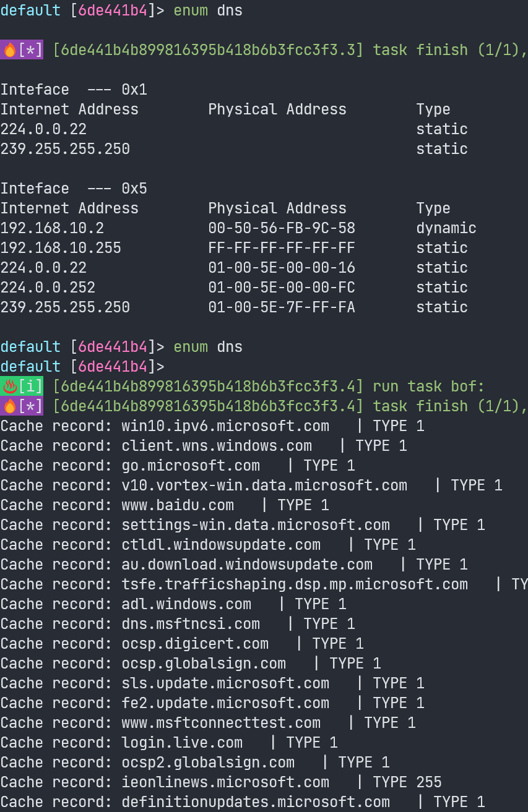528x812 pixels.
Task: Click the first 'enum dns' command at the top
Action: click(x=208, y=11)
